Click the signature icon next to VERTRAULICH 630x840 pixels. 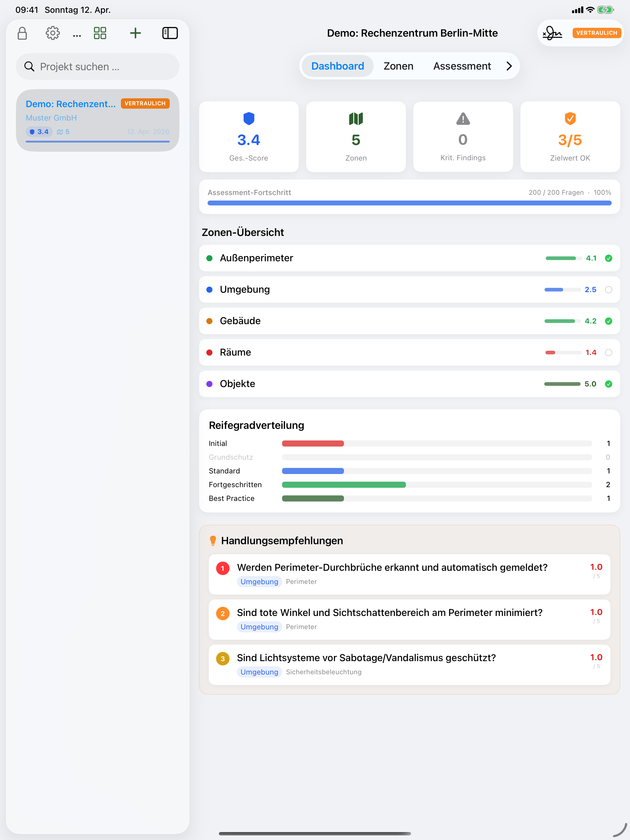[x=553, y=33]
